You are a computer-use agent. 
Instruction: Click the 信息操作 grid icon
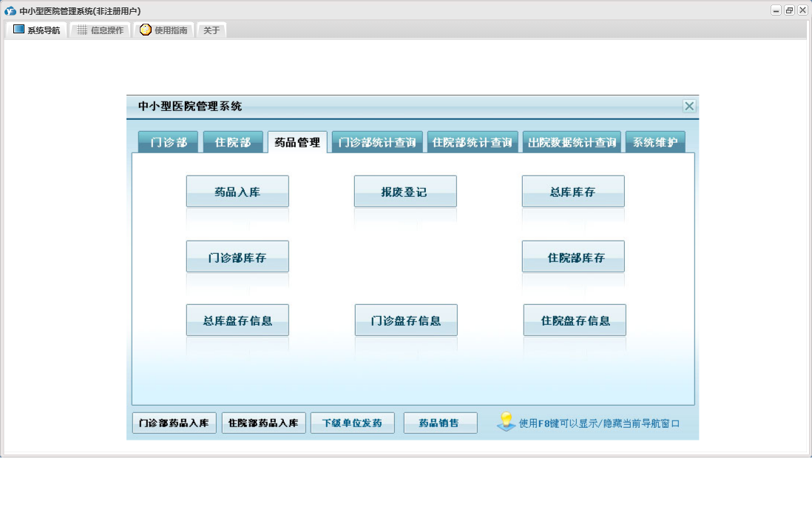coord(82,30)
